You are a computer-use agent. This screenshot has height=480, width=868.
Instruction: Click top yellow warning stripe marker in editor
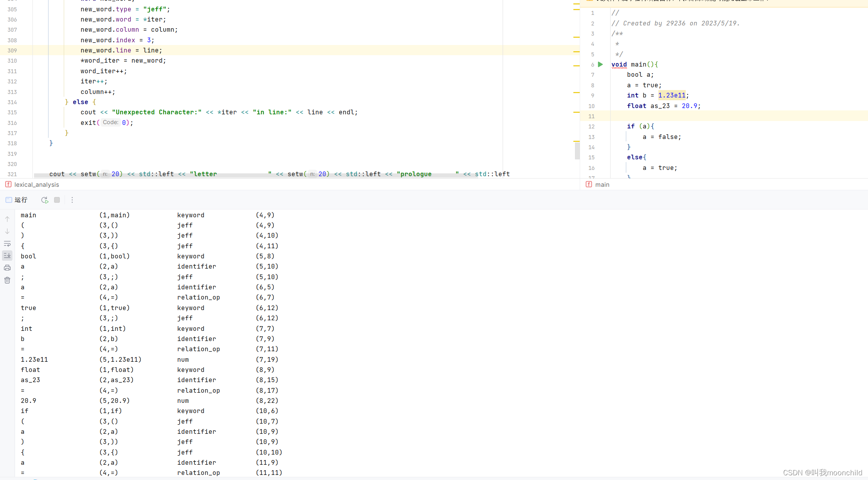coord(576,4)
